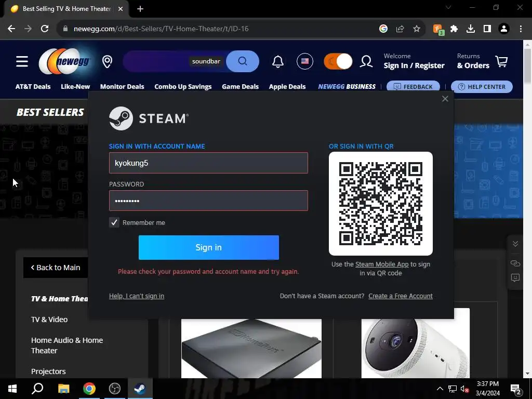Open the Windows Start menu
The width and height of the screenshot is (532, 399).
click(x=12, y=389)
